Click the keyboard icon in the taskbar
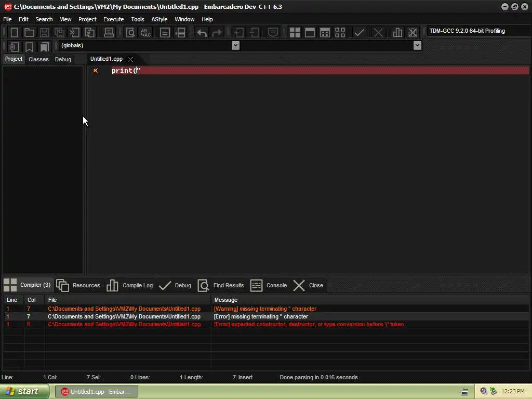The height and width of the screenshot is (399, 532). pyautogui.click(x=464, y=392)
